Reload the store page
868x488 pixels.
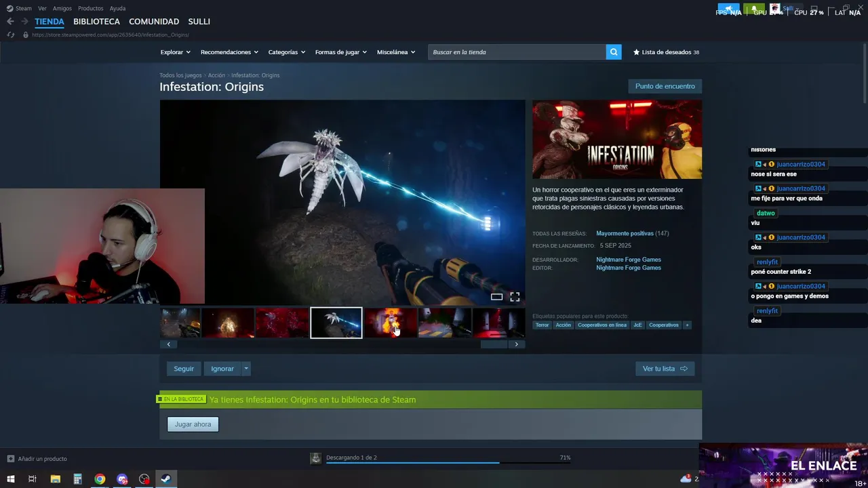click(x=10, y=35)
